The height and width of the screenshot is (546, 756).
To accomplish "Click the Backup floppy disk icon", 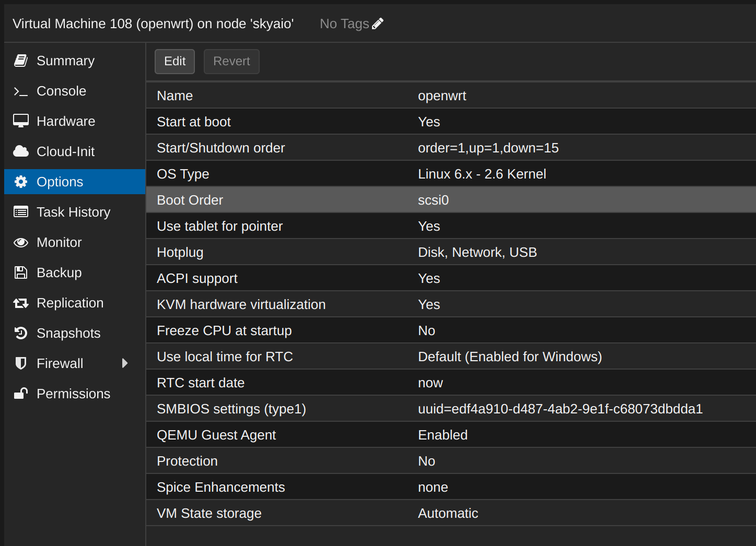I will 21,272.
